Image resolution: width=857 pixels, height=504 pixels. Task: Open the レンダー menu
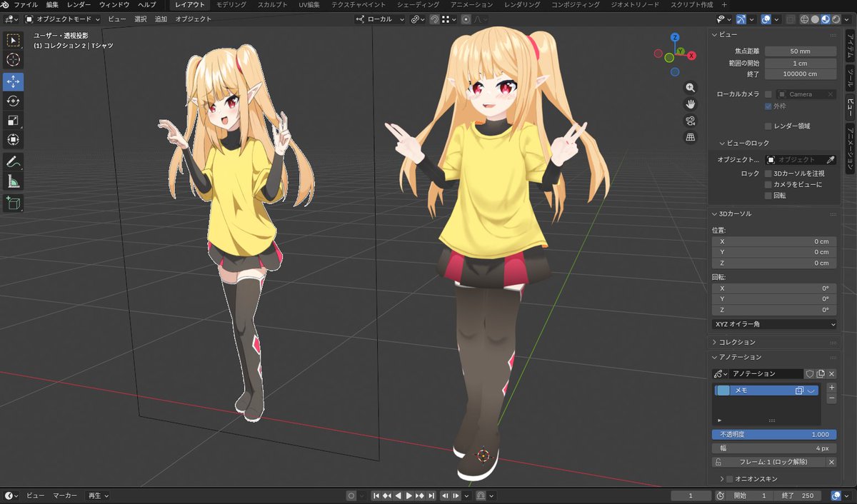point(79,5)
